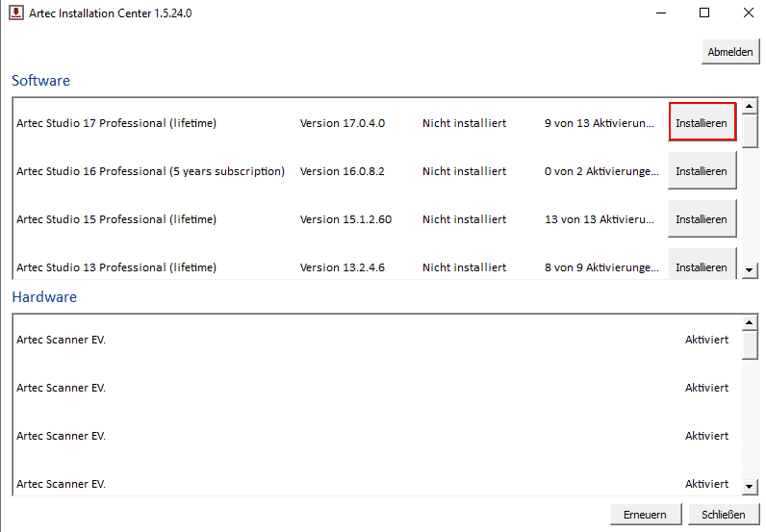Maximize the Installation Center window
Viewport: 766px width, 532px height.
click(704, 13)
